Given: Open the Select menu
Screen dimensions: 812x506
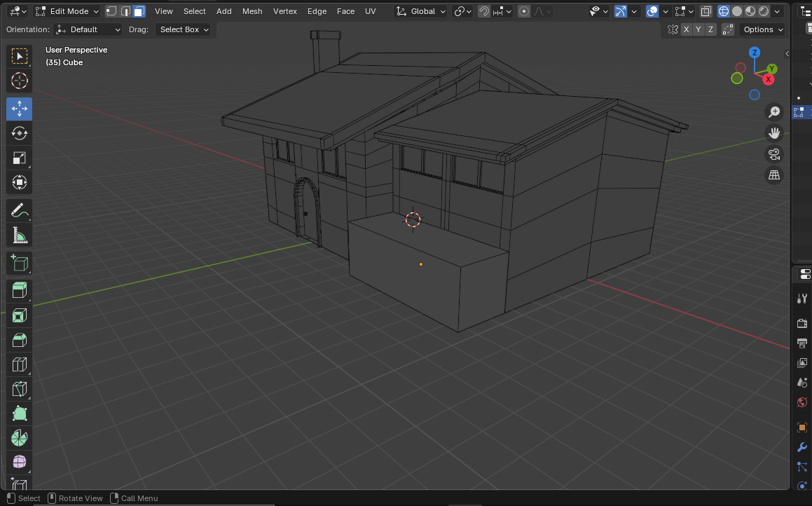Looking at the screenshot, I should point(195,11).
